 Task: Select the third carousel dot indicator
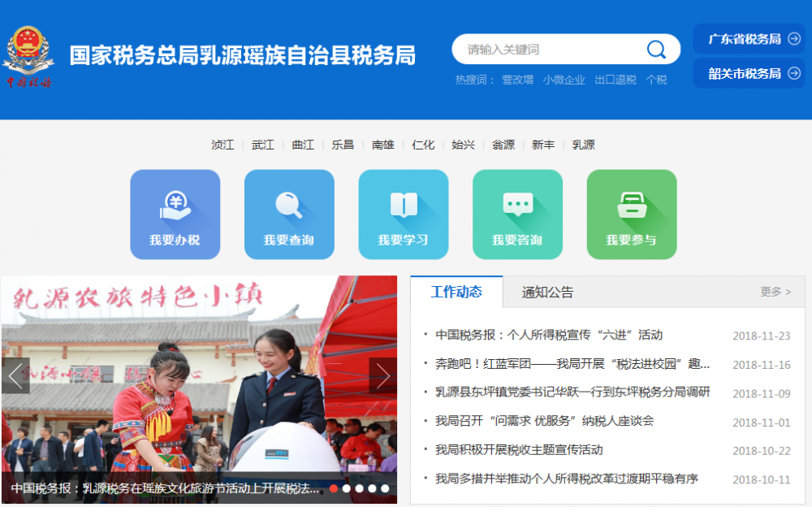coord(360,488)
